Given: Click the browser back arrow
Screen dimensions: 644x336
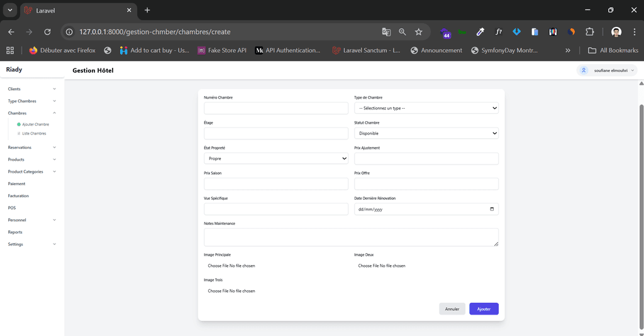Looking at the screenshot, I should 11,32.
